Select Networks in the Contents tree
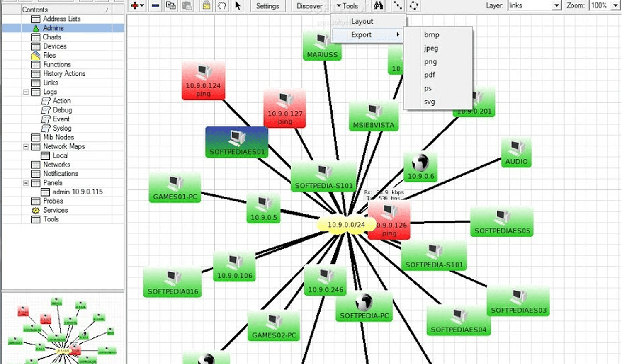622x364 pixels. (56, 165)
